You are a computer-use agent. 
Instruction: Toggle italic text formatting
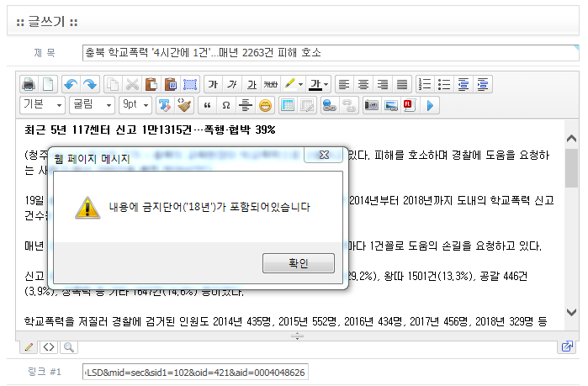coord(232,84)
